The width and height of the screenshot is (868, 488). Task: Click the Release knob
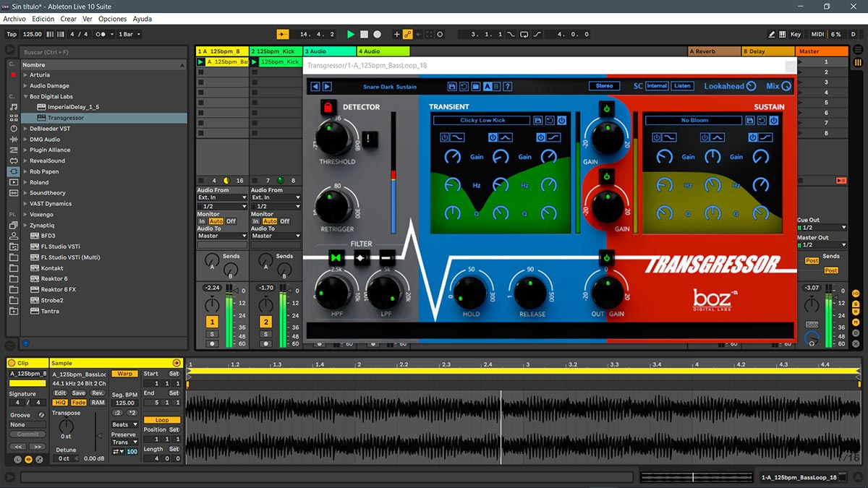point(530,291)
